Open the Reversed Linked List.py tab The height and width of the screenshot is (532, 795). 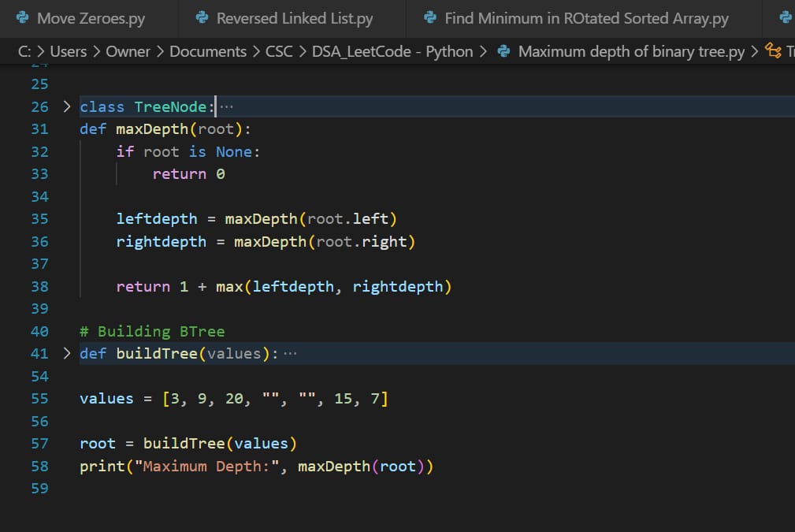click(292, 18)
